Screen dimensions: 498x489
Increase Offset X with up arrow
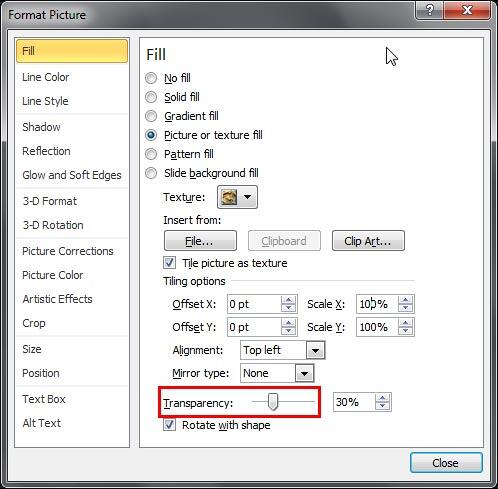288,300
